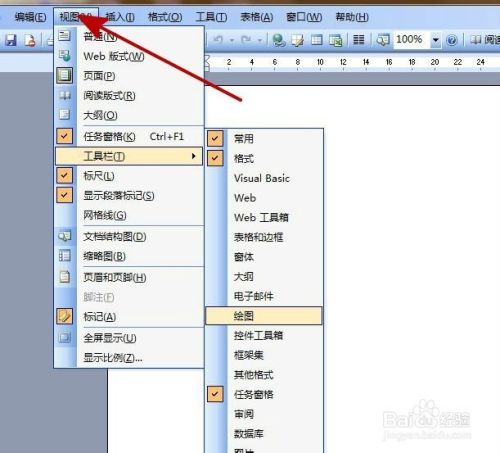Click the 页眉和页脚(H) menu icon

64,277
